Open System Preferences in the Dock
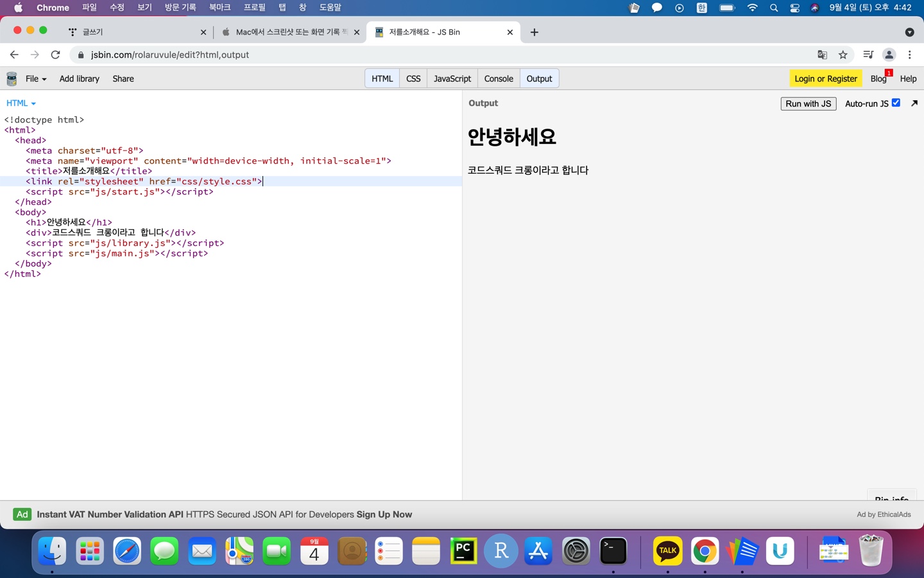Image resolution: width=924 pixels, height=578 pixels. pyautogui.click(x=576, y=551)
